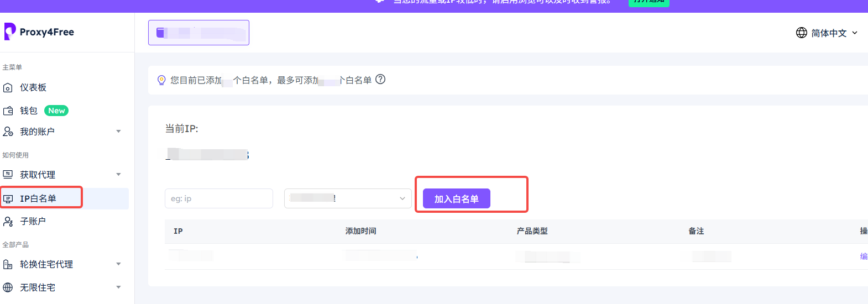Click the building icon beside 轮换住宅代理
Screen dimensions: 868x304
click(x=8, y=265)
